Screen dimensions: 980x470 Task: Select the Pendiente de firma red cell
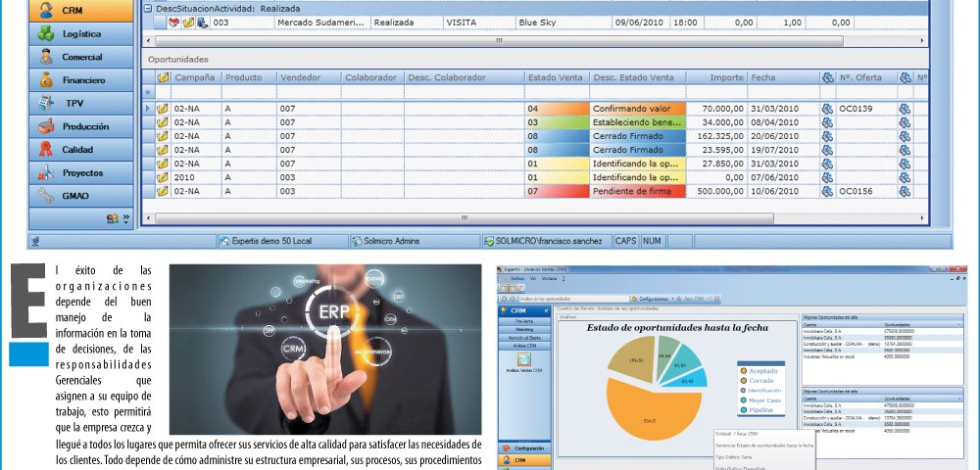coord(637,192)
